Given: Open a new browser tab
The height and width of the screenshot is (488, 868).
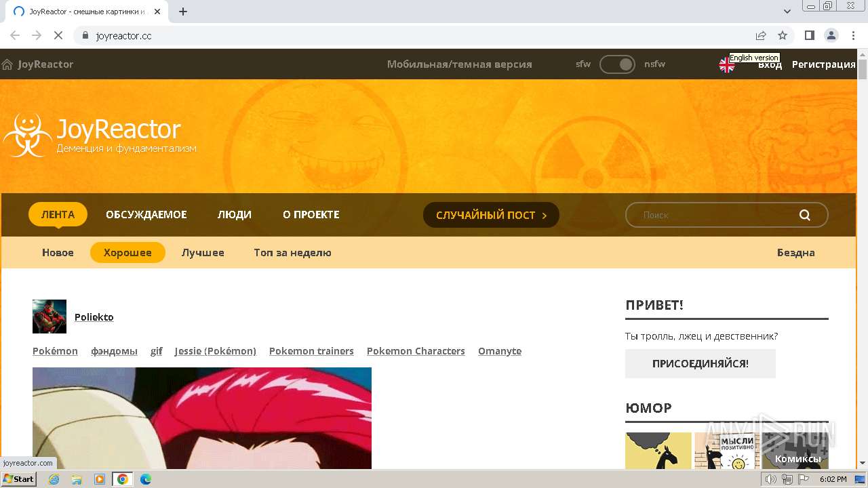Looking at the screenshot, I should point(183,12).
